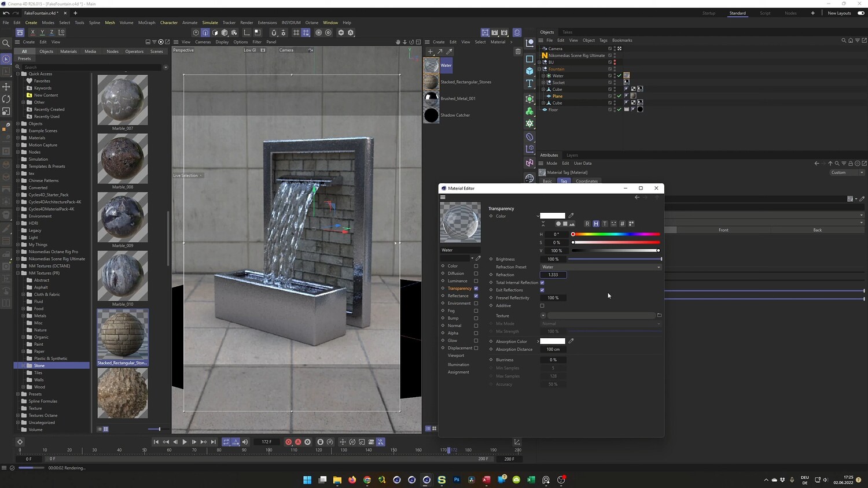
Task: Switch color picker to RGB mode
Action: pos(587,224)
